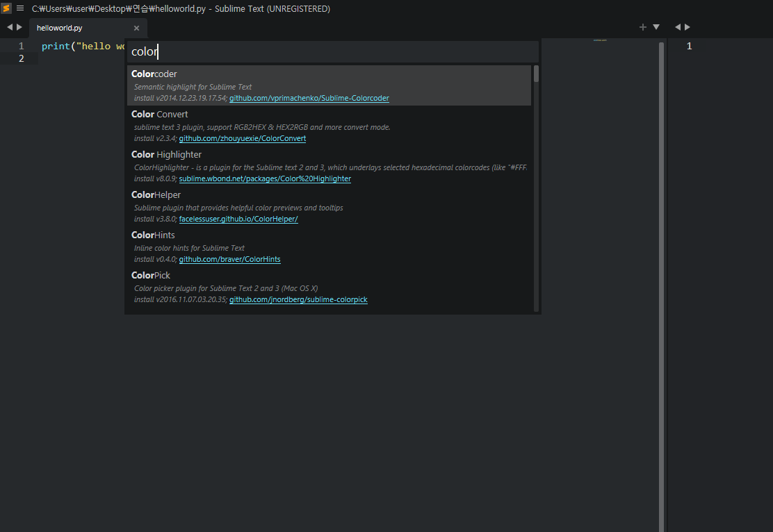
Task: Select the helloworld.py tab
Action: click(88, 28)
